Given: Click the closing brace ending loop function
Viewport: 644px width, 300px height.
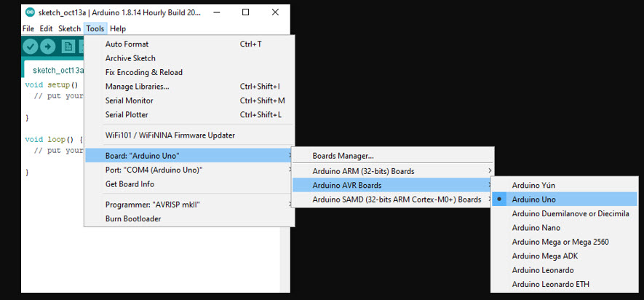Looking at the screenshot, I should (x=28, y=173).
